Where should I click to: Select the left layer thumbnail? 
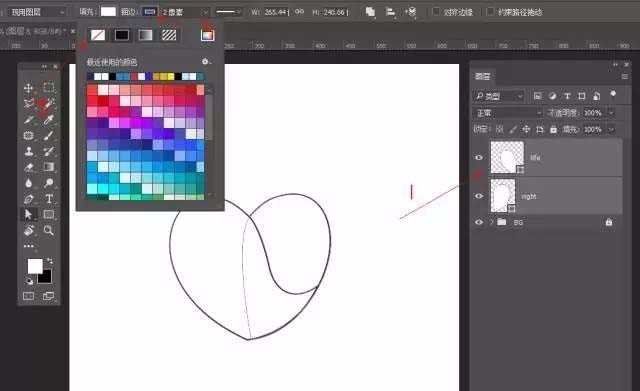[507, 157]
